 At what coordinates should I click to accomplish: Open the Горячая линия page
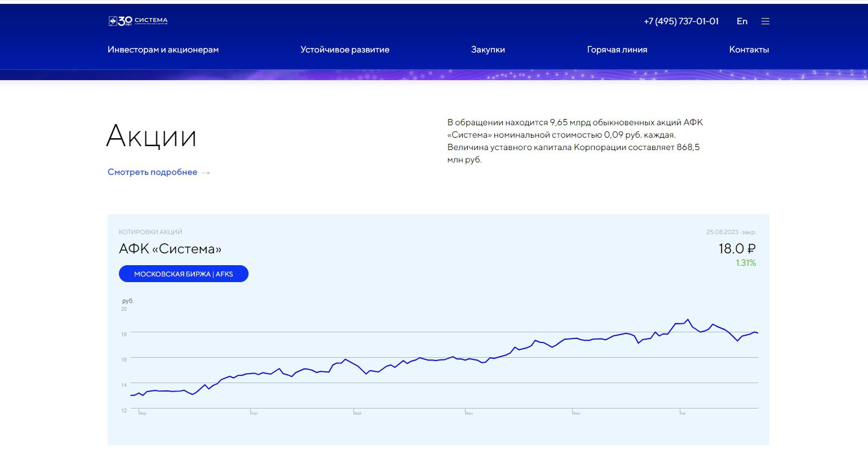click(x=617, y=50)
